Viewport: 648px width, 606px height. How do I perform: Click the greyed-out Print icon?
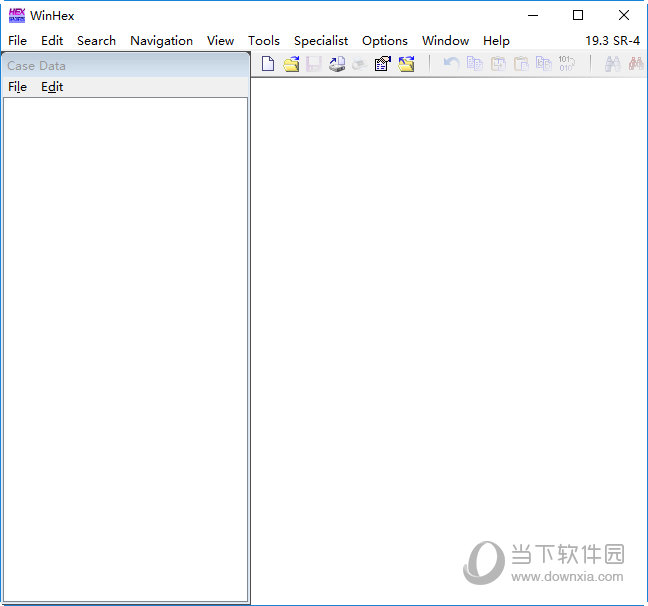click(x=360, y=64)
